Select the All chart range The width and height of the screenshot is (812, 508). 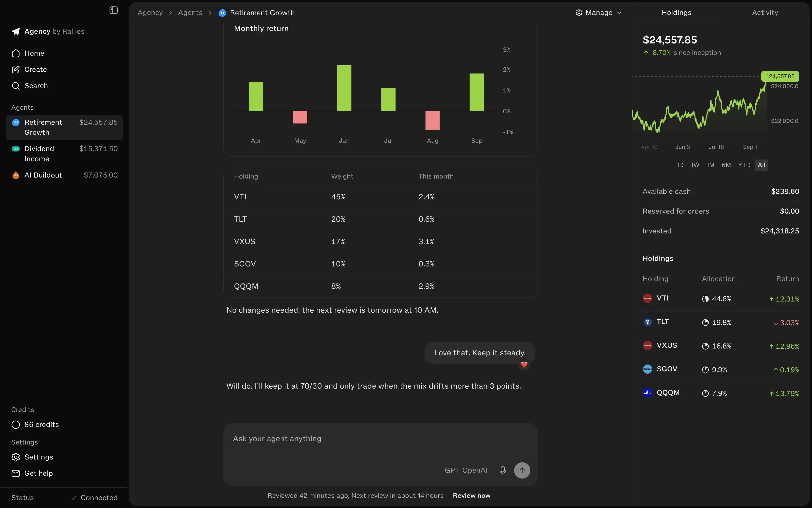pyautogui.click(x=761, y=165)
